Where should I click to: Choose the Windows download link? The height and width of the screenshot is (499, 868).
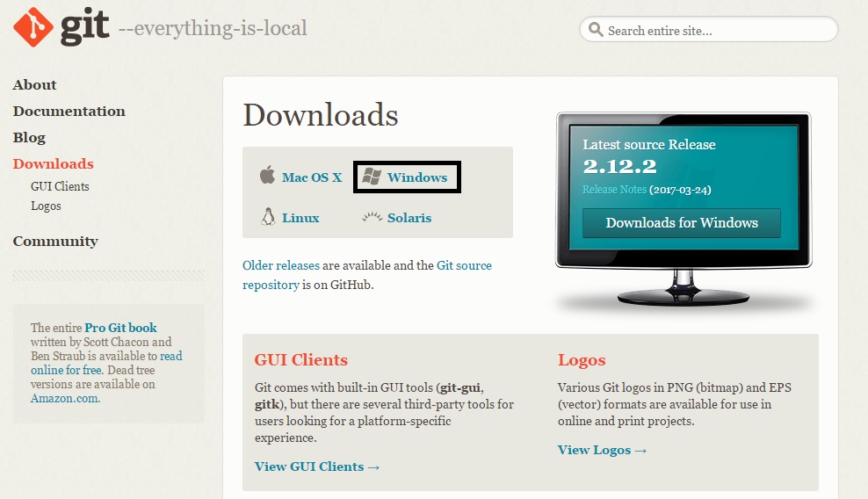pyautogui.click(x=416, y=177)
